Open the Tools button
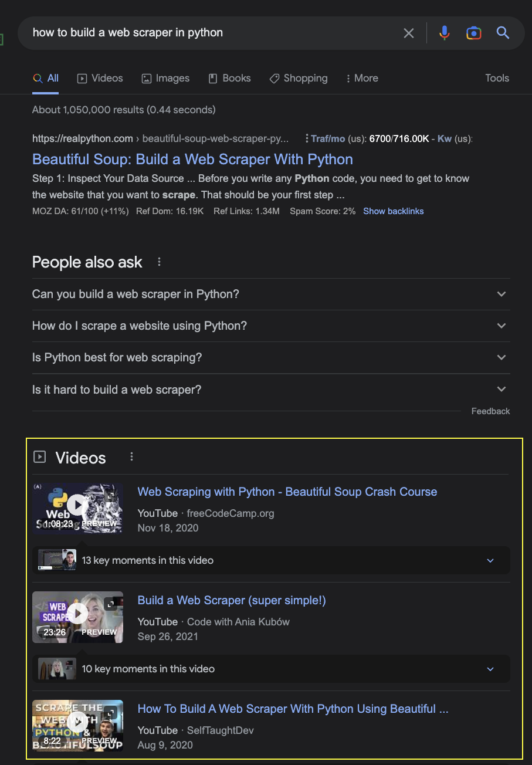Viewport: 532px width, 765px height. (497, 78)
